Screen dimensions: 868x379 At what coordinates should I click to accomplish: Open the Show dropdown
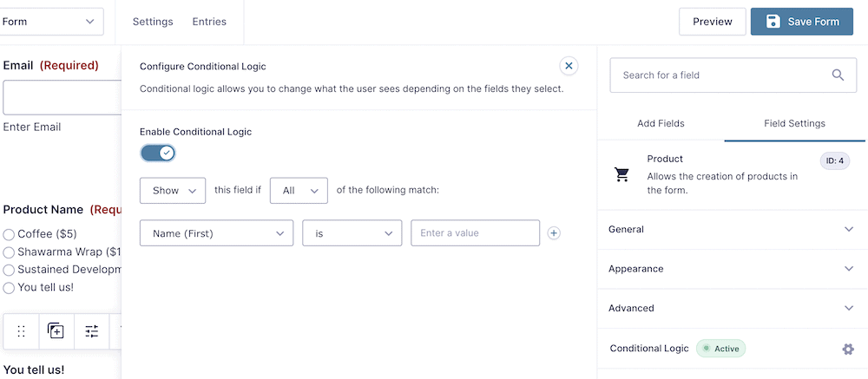(173, 191)
